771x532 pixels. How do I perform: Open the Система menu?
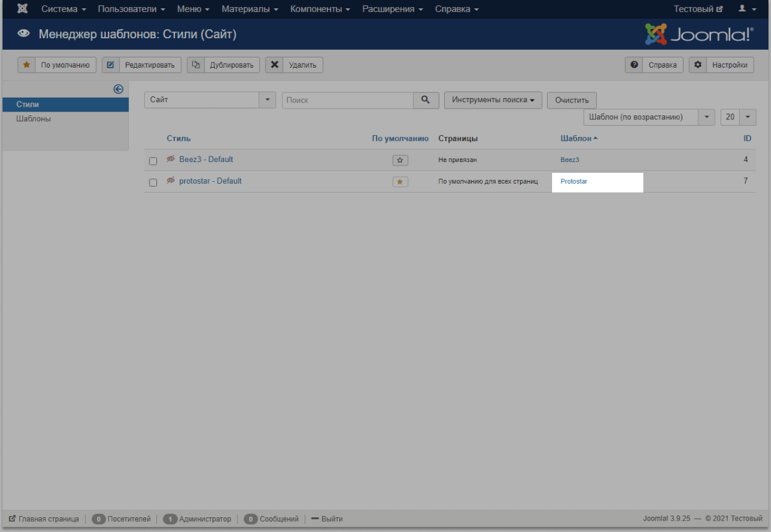click(x=64, y=9)
